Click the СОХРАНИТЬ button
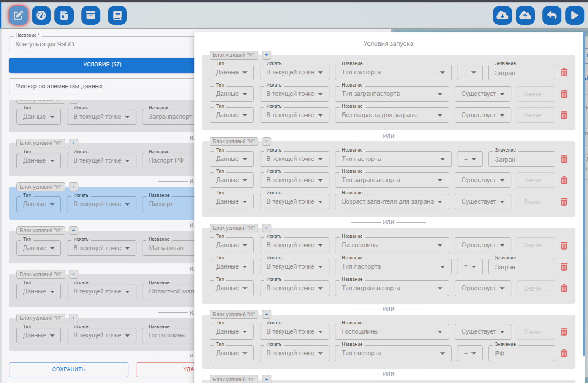The width and height of the screenshot is (588, 383). click(x=68, y=369)
